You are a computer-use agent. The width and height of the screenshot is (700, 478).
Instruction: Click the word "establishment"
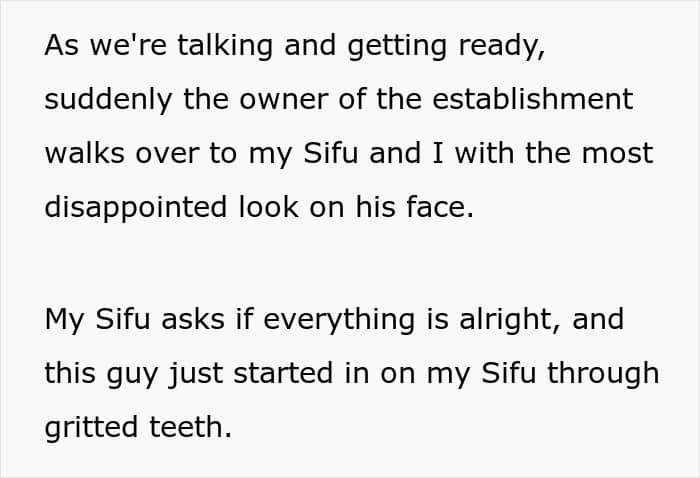533,99
